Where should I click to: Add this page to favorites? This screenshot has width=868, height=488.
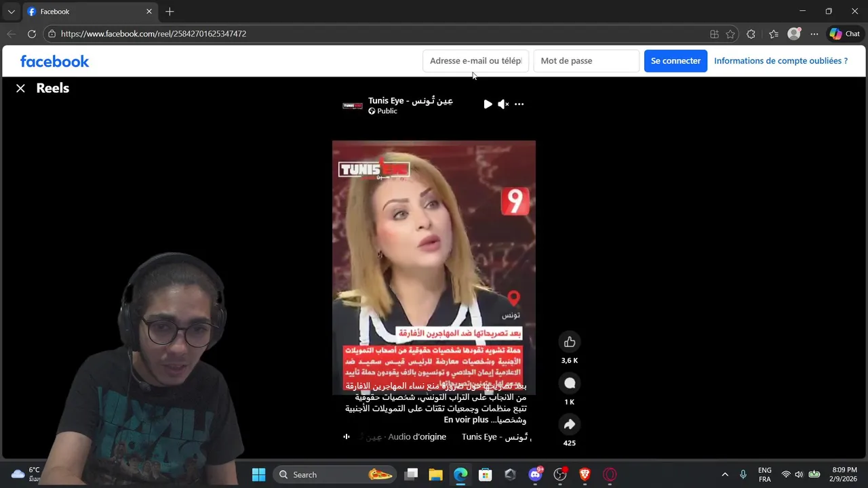(x=730, y=34)
